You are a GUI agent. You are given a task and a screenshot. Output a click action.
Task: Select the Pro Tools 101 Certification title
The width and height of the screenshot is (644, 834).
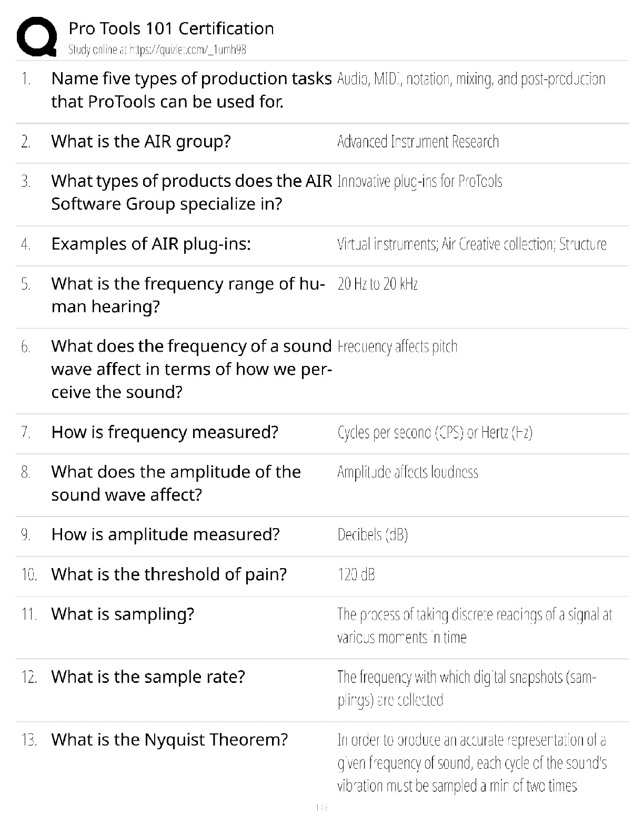point(171,28)
